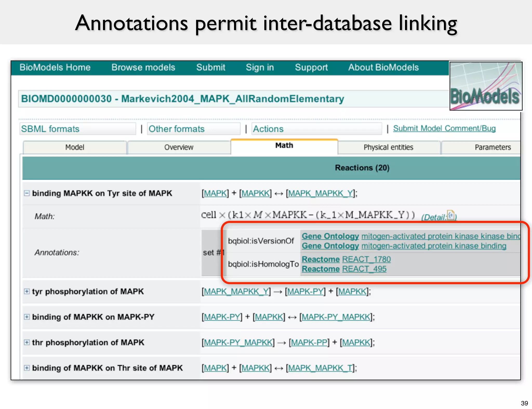This screenshot has height=409, width=532.
Task: Open MAPKK link in tyr phosphorylation row
Action: tap(352, 291)
